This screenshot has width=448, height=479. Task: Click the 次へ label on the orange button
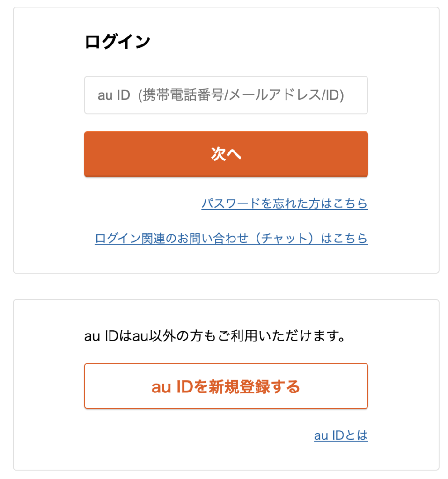(226, 154)
